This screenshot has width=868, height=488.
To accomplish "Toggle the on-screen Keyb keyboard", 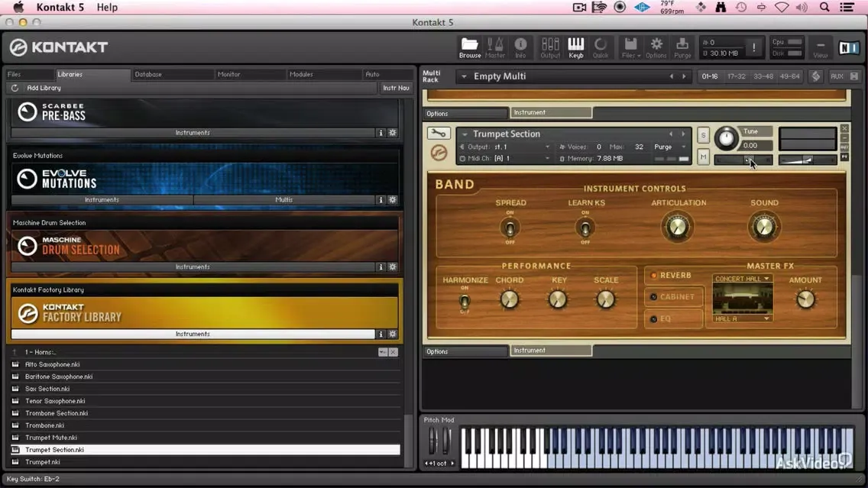I will click(x=575, y=47).
